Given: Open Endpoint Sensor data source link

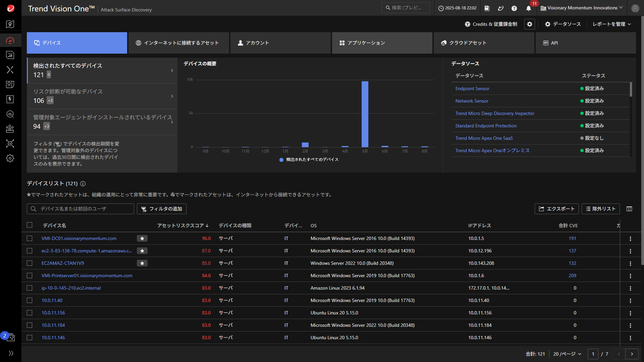Looking at the screenshot, I should (472, 88).
